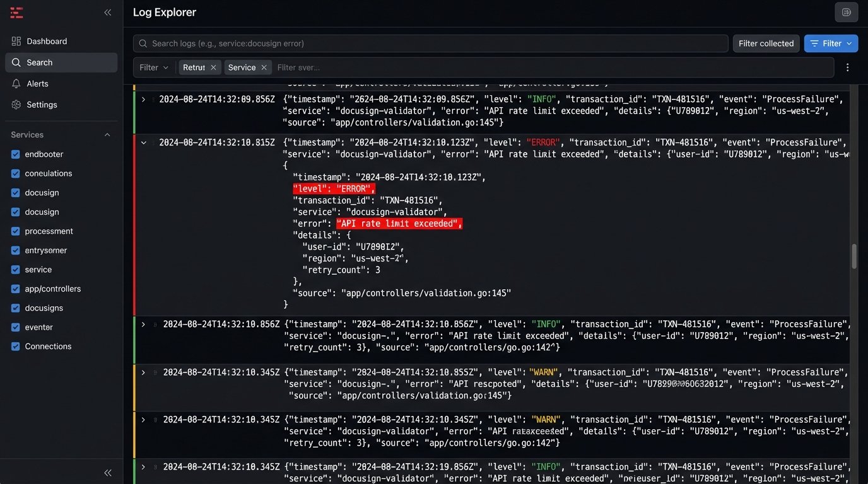Open the Filter dropdown button
Viewport: 868px width, 484px height.
click(x=831, y=43)
